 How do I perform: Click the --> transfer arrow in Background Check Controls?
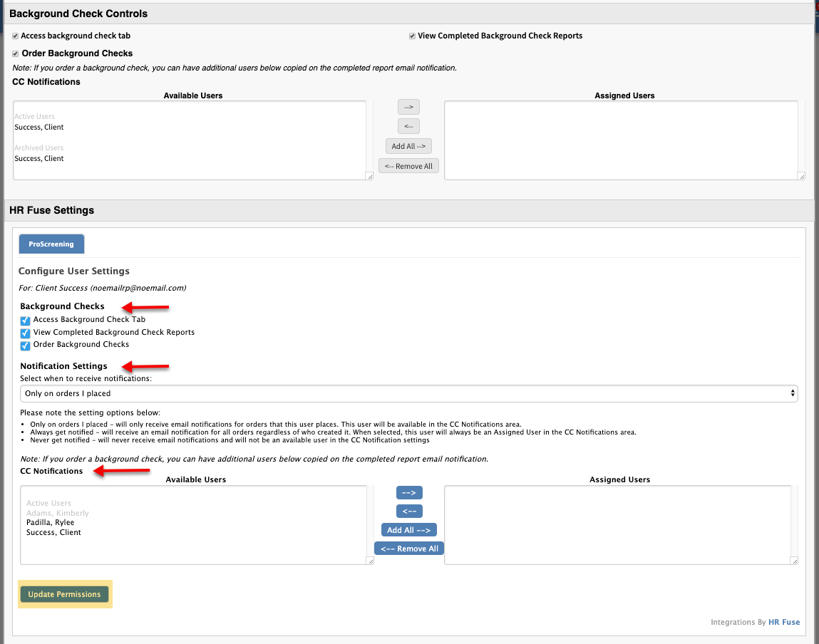[x=408, y=106]
